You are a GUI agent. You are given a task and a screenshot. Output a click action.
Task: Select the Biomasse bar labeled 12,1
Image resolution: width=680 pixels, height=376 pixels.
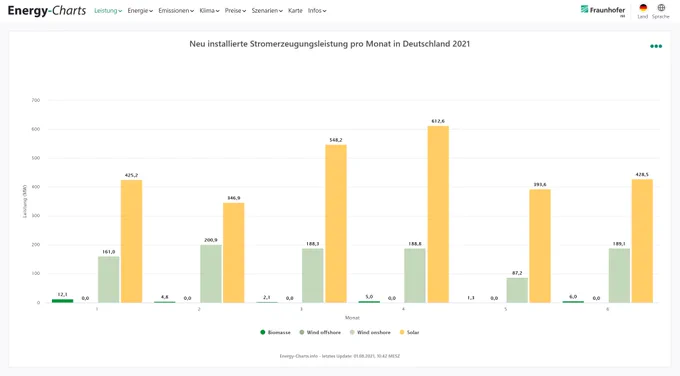point(62,301)
